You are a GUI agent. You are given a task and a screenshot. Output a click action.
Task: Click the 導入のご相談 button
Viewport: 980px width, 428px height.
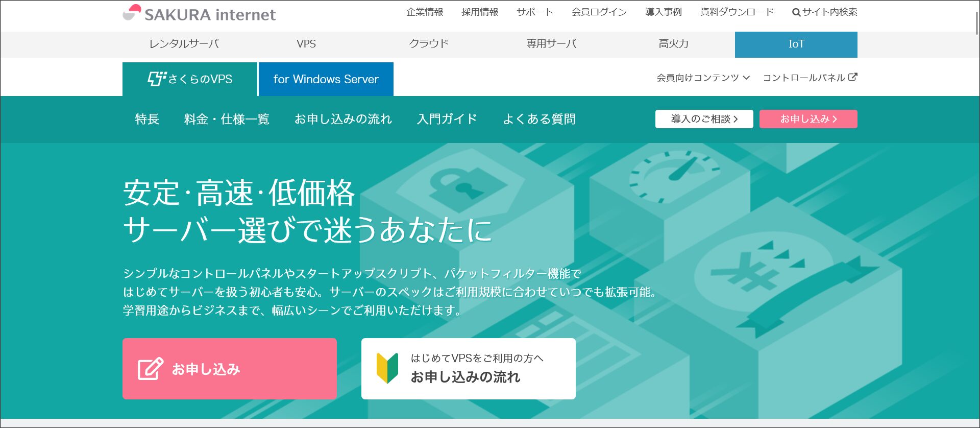704,119
